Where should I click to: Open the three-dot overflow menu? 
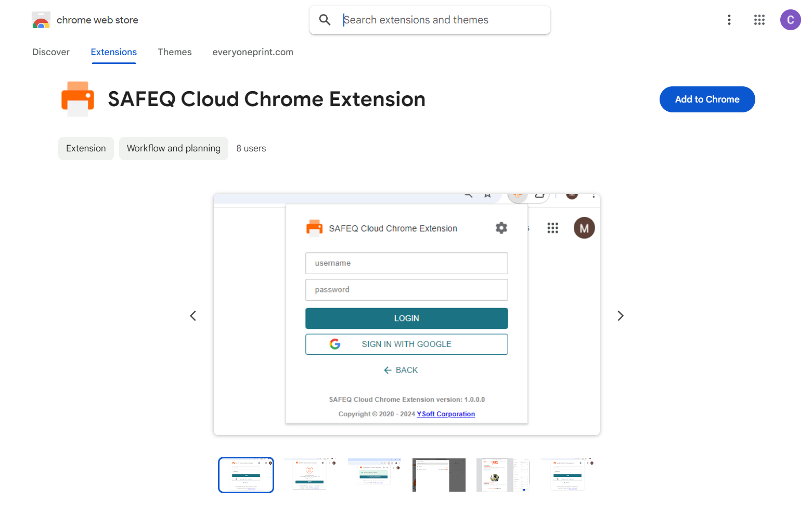click(729, 20)
